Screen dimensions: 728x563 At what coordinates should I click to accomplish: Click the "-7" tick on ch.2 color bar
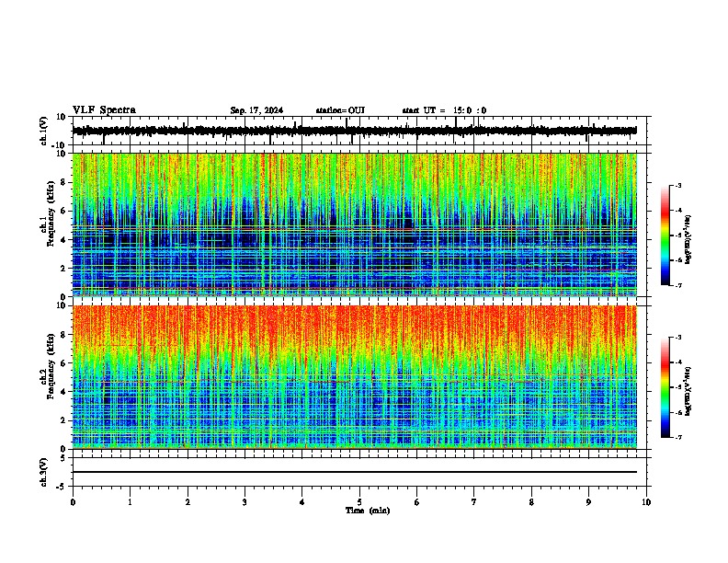[x=677, y=438]
